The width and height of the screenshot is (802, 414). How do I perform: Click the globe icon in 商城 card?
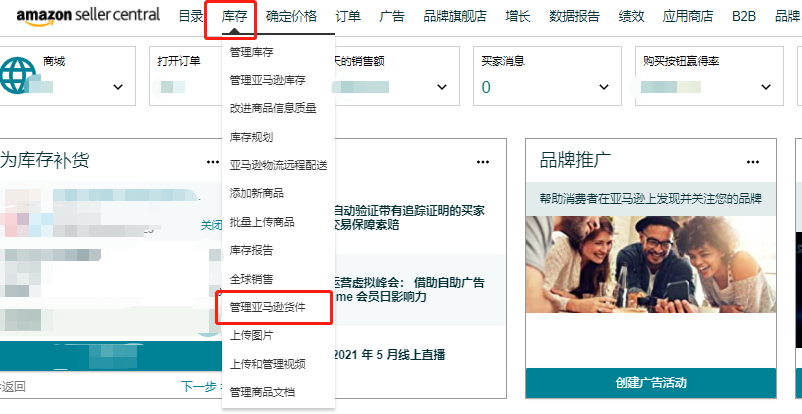(18, 75)
